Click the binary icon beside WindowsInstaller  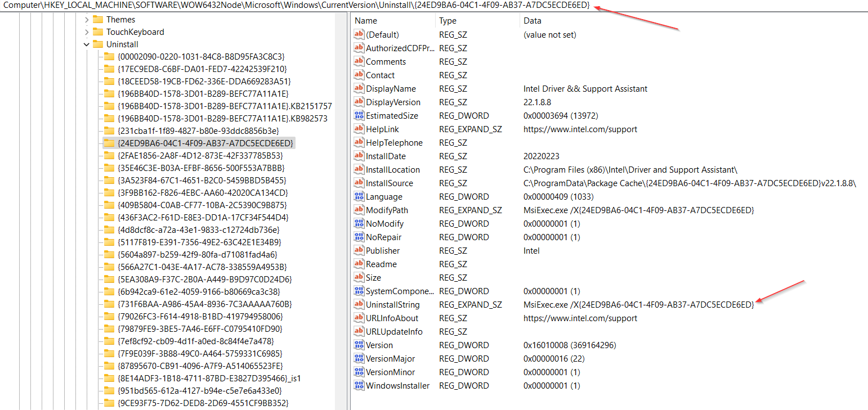(359, 386)
